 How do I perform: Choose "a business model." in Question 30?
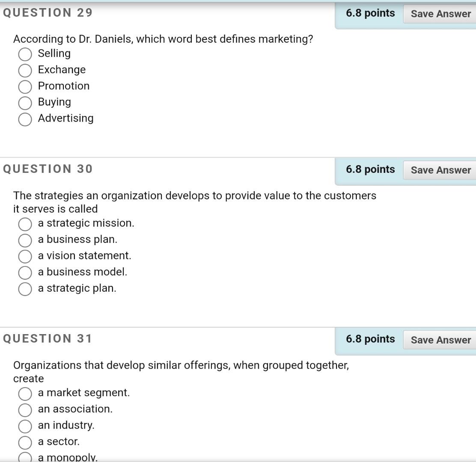25,273
